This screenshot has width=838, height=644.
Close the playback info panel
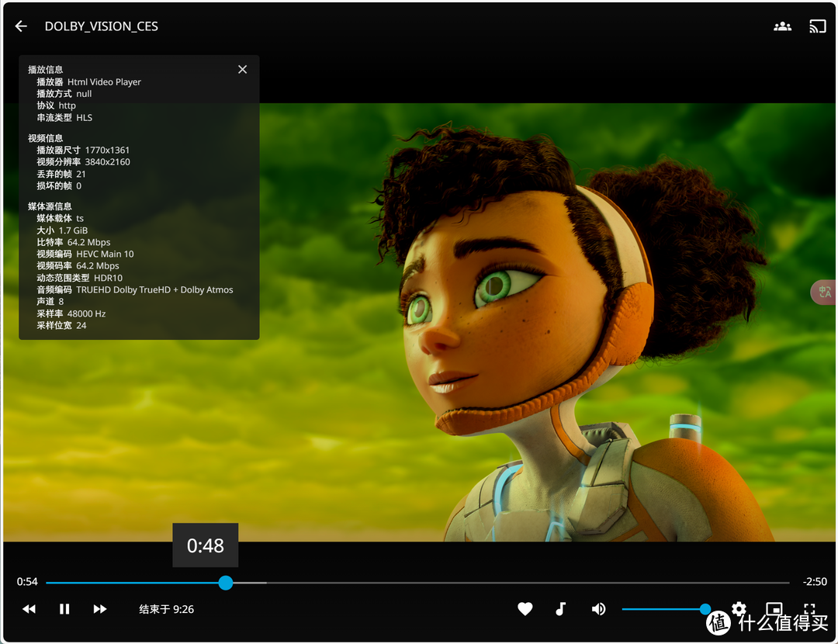[242, 70]
